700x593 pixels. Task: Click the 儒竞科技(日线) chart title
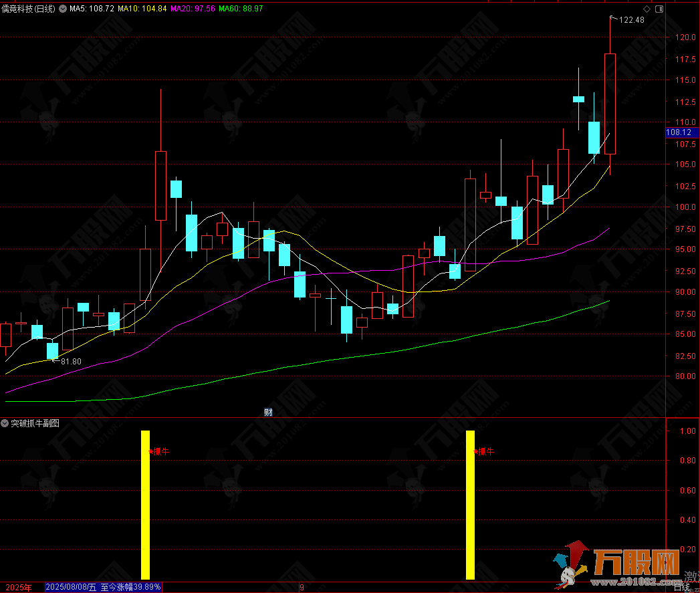(x=29, y=9)
